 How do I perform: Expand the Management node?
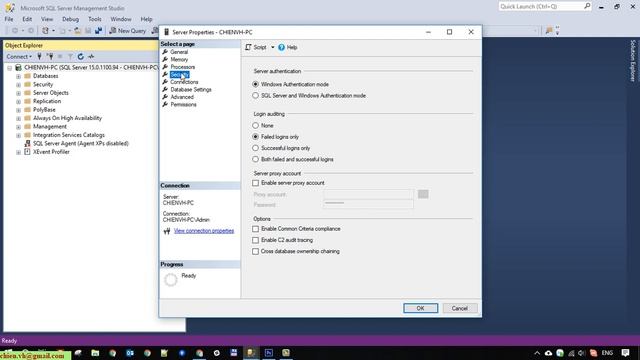(x=18, y=127)
